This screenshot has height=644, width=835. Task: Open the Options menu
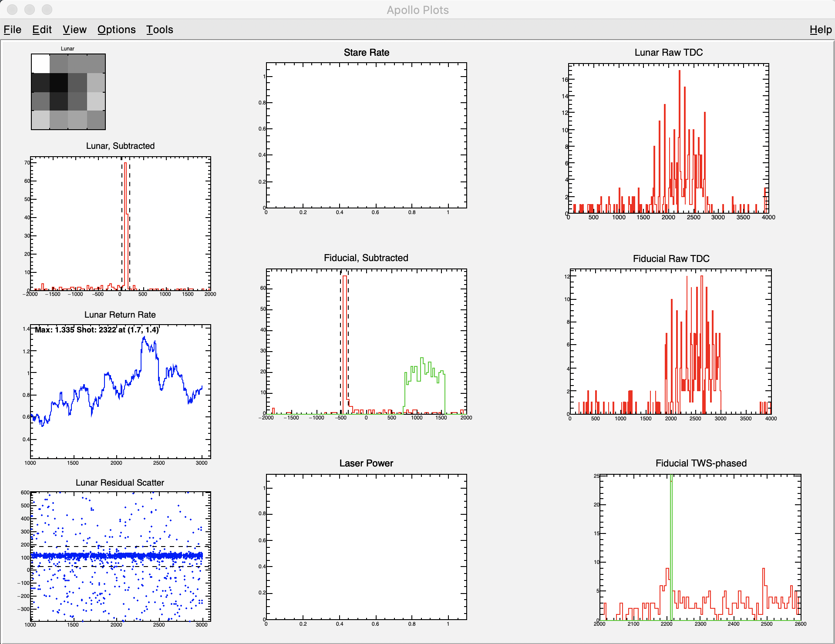click(116, 30)
